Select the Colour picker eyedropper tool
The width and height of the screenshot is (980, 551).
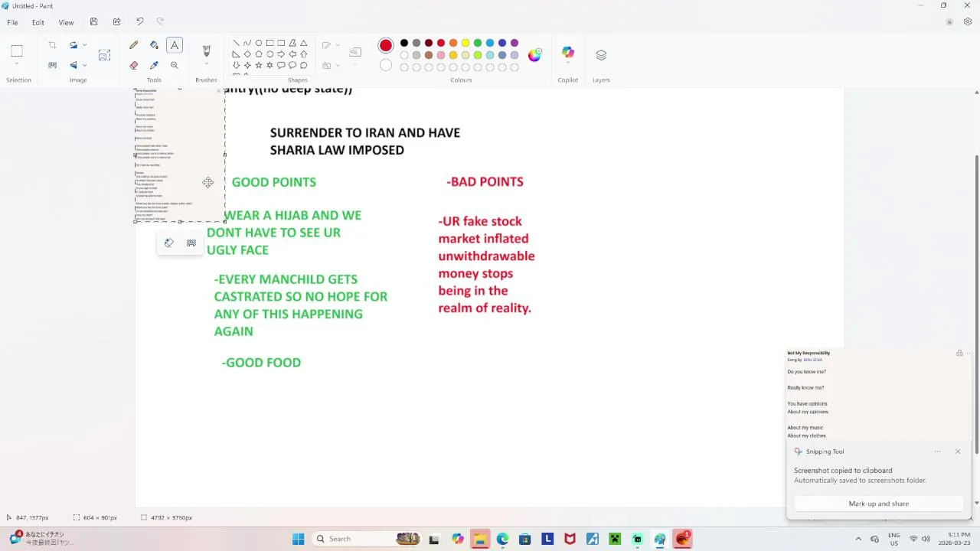154,65
